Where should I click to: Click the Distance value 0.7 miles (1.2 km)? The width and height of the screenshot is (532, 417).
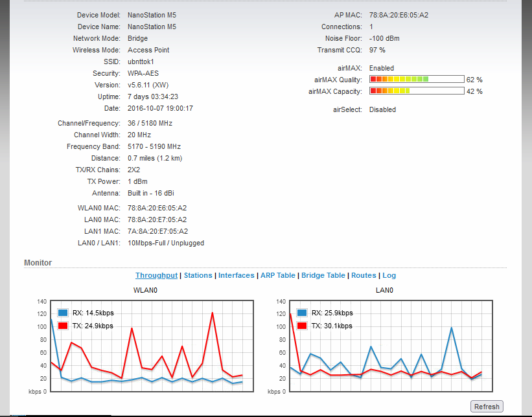(155, 159)
